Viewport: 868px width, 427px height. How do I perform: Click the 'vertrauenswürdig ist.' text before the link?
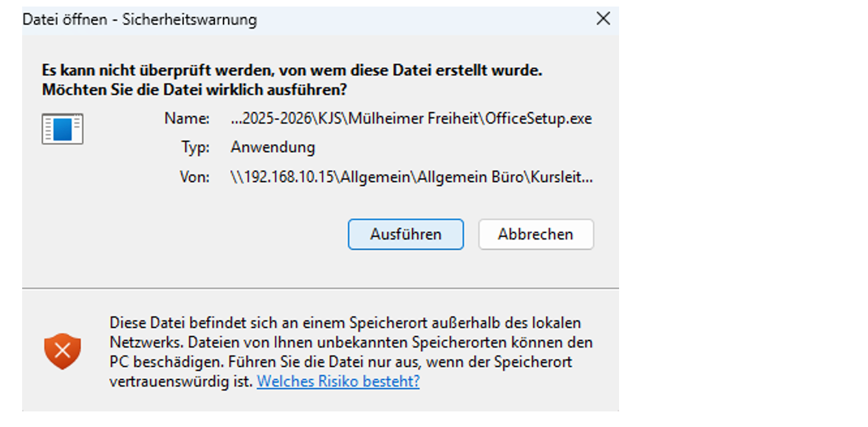(181, 381)
